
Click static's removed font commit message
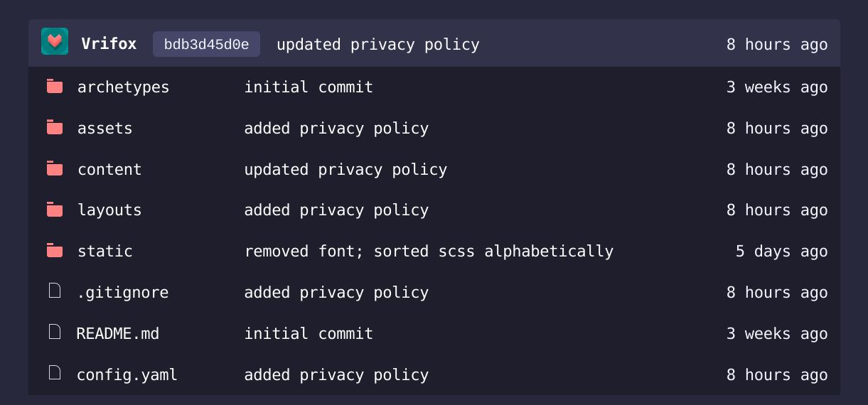[x=429, y=252]
